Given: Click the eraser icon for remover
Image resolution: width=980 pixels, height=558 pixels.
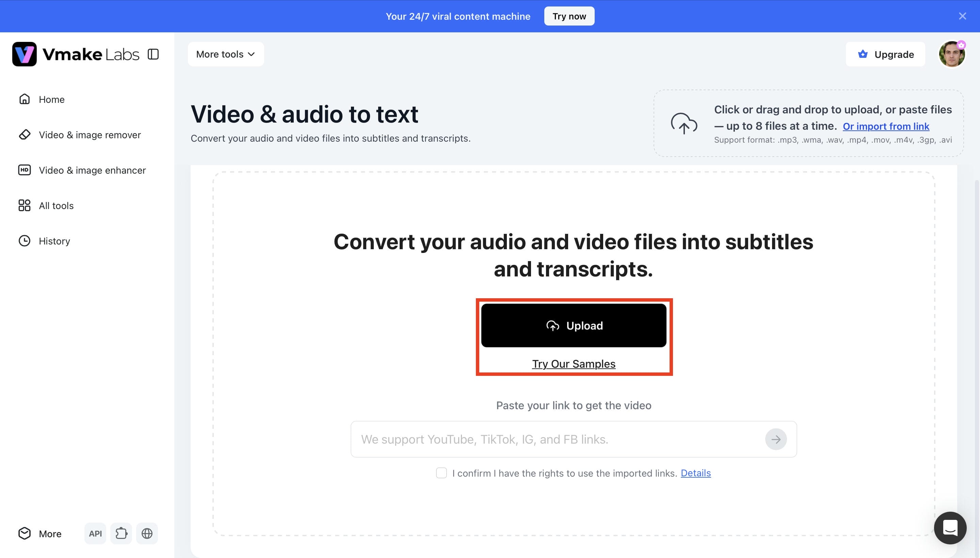Looking at the screenshot, I should point(25,134).
